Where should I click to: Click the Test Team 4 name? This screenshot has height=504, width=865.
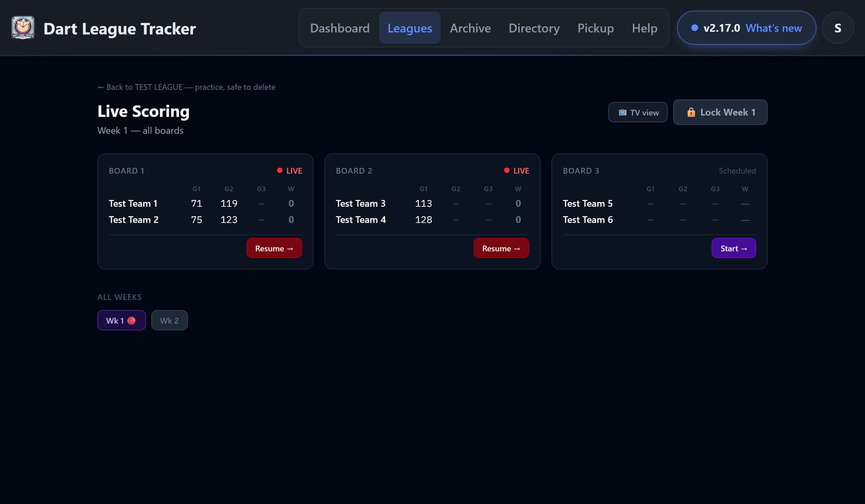click(361, 220)
